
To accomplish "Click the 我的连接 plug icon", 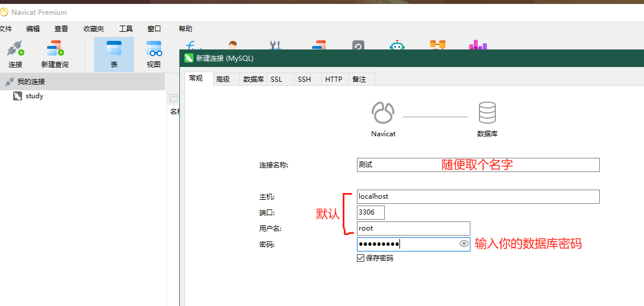I will pos(10,82).
